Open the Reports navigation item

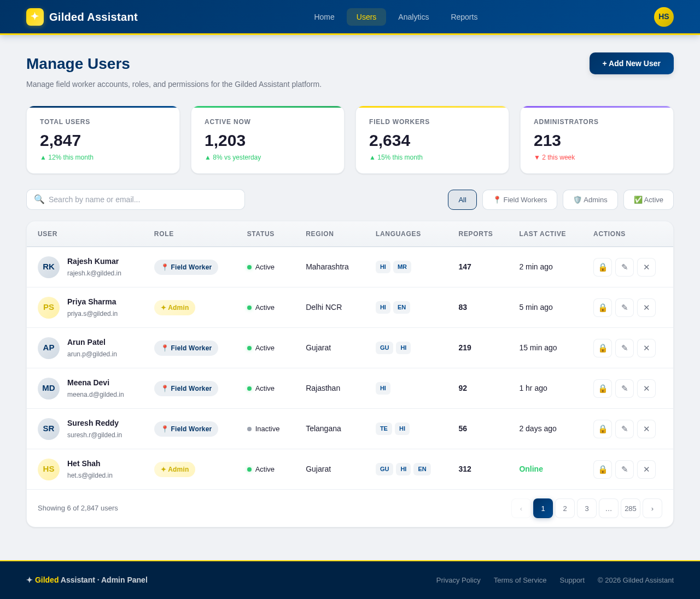coord(464,16)
